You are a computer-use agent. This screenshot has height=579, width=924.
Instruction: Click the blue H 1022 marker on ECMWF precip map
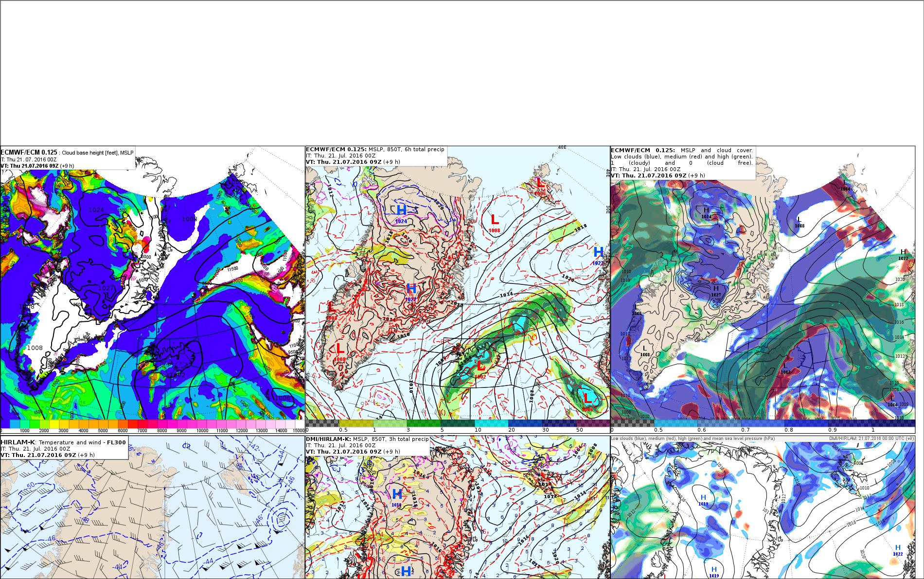pyautogui.click(x=598, y=255)
